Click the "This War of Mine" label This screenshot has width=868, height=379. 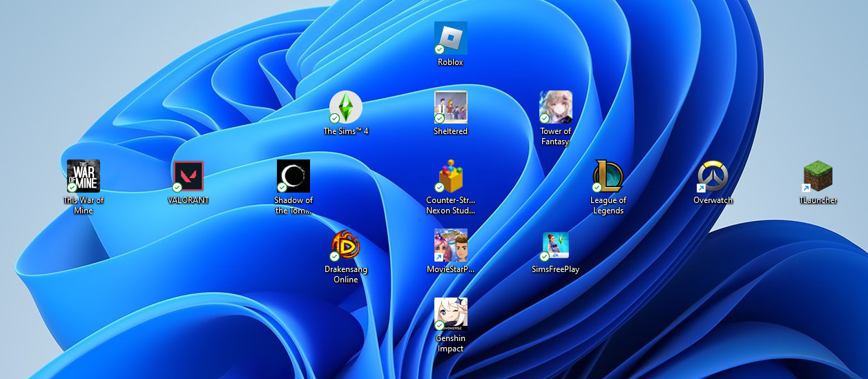[84, 206]
